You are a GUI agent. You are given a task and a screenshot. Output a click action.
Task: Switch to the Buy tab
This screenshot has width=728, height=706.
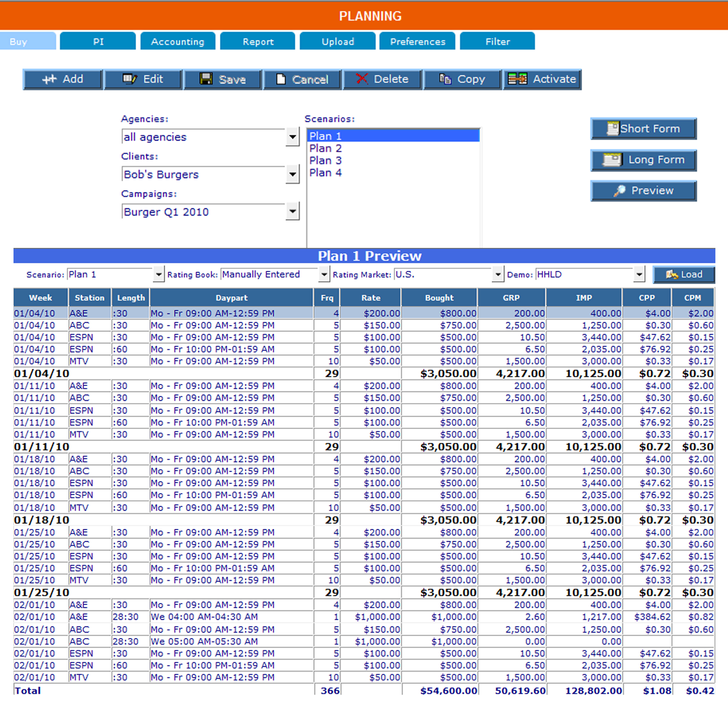pos(28,41)
